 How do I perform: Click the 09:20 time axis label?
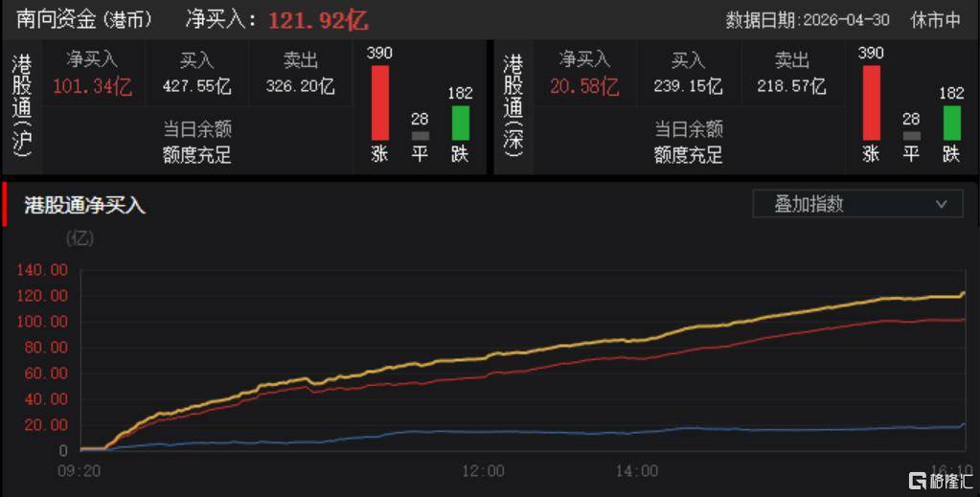(x=80, y=471)
